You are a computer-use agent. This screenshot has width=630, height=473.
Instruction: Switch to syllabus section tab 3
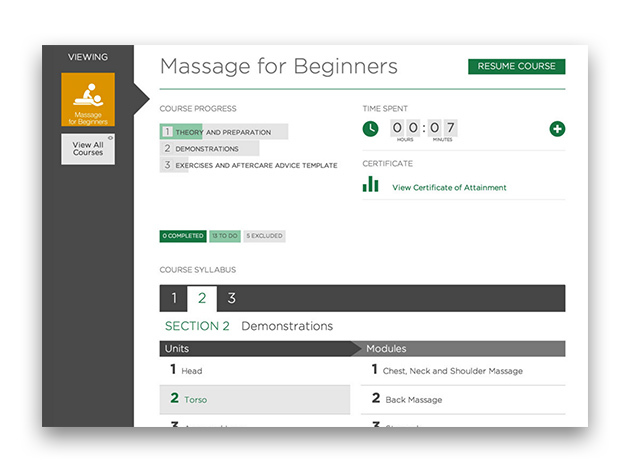click(x=231, y=298)
